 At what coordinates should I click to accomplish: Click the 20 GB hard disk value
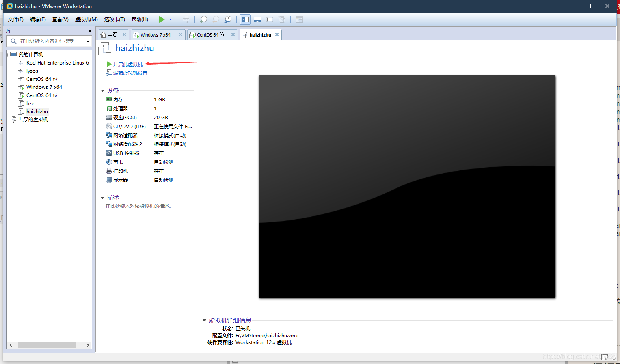(x=161, y=118)
